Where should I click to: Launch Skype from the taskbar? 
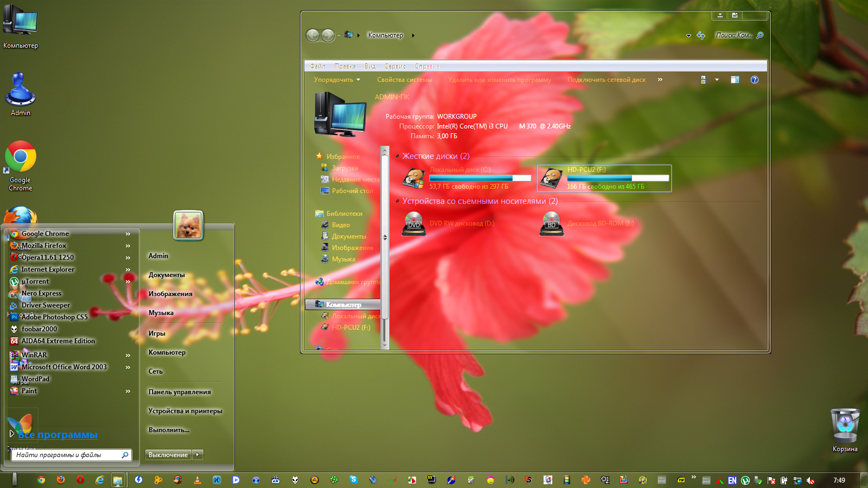click(x=354, y=479)
